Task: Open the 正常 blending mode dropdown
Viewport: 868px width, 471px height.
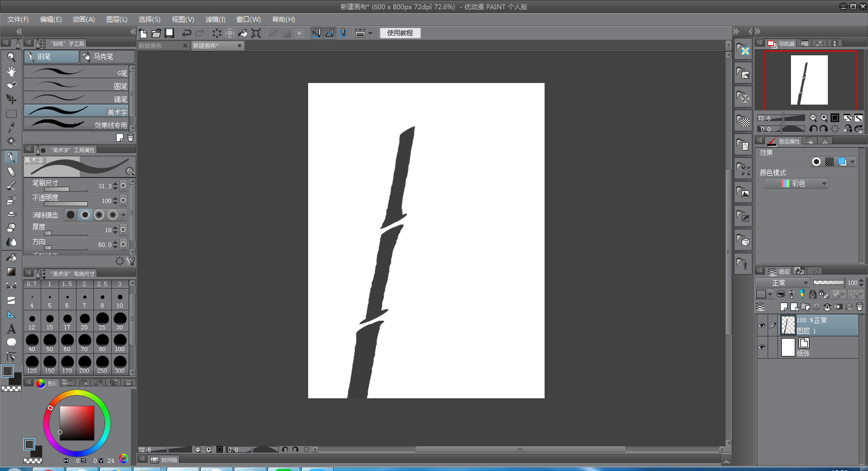Action: tap(782, 283)
